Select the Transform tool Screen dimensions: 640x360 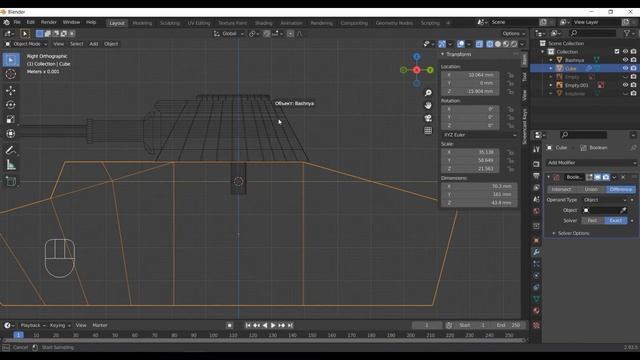click(x=11, y=133)
